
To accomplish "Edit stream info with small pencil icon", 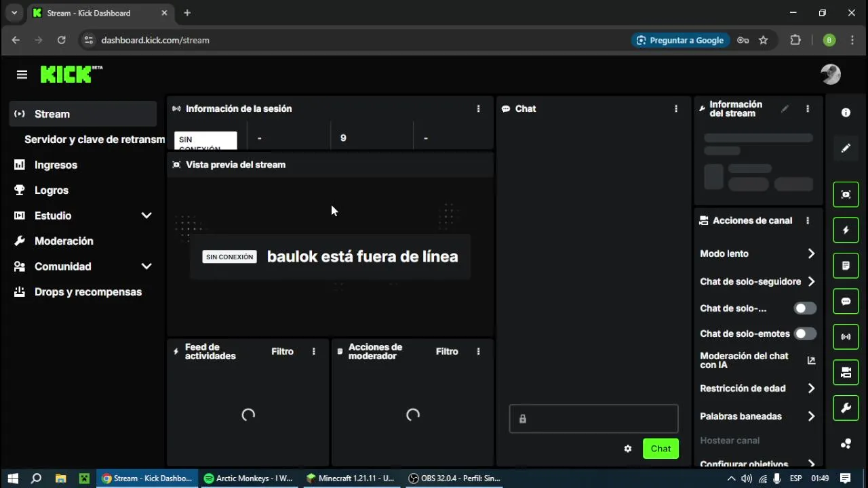I will point(785,108).
